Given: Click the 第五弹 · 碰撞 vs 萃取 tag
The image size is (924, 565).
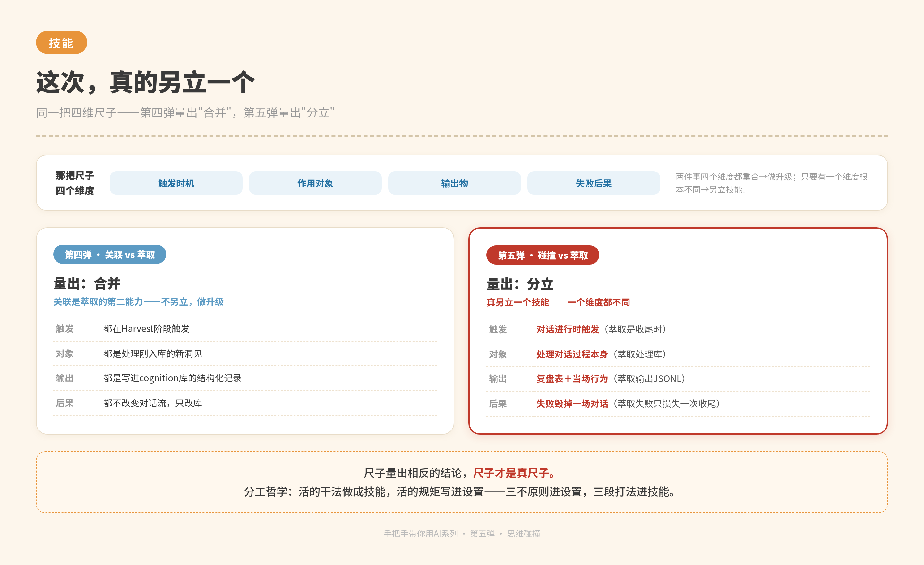Looking at the screenshot, I should (x=543, y=256).
